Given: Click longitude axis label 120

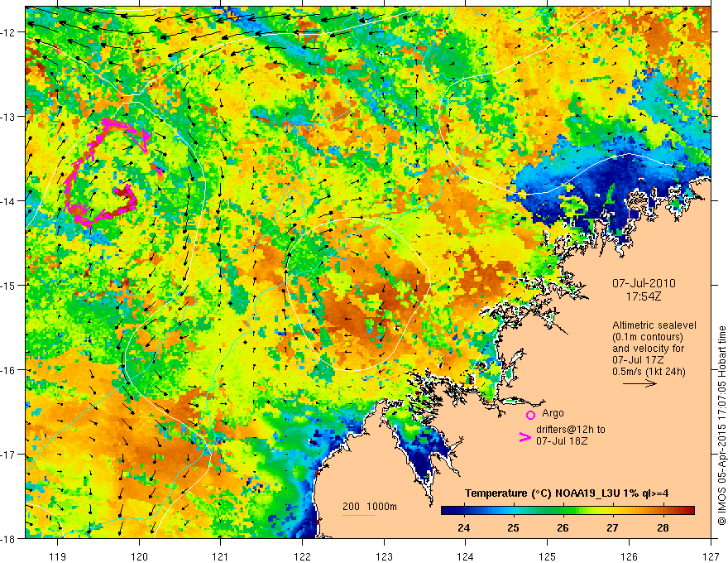Looking at the screenshot, I should 139,557.
